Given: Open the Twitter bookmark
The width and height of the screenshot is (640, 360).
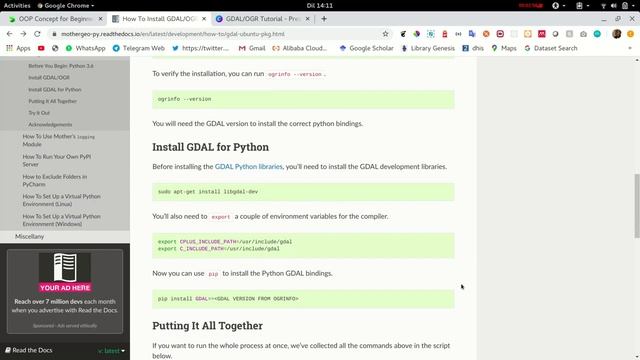Looking at the screenshot, I should (x=200, y=48).
